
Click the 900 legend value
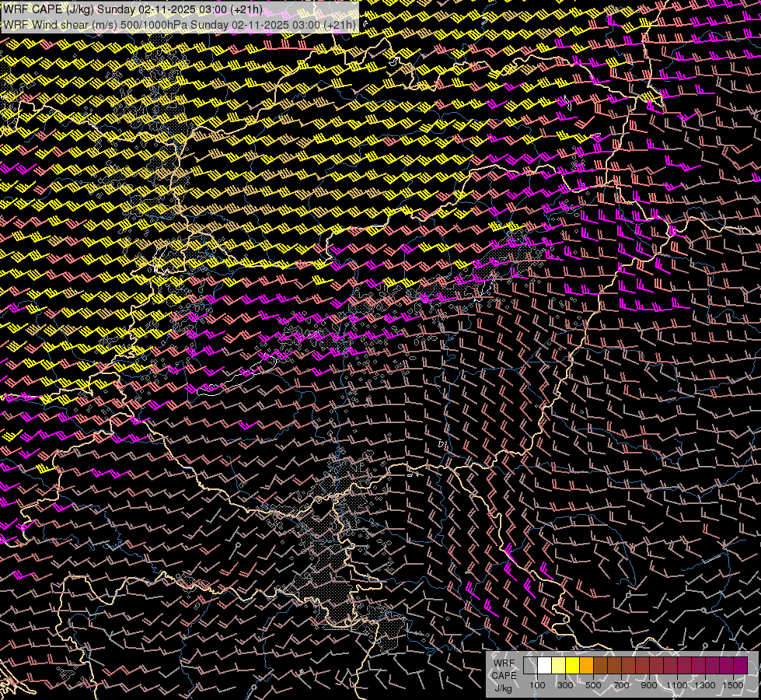649,685
